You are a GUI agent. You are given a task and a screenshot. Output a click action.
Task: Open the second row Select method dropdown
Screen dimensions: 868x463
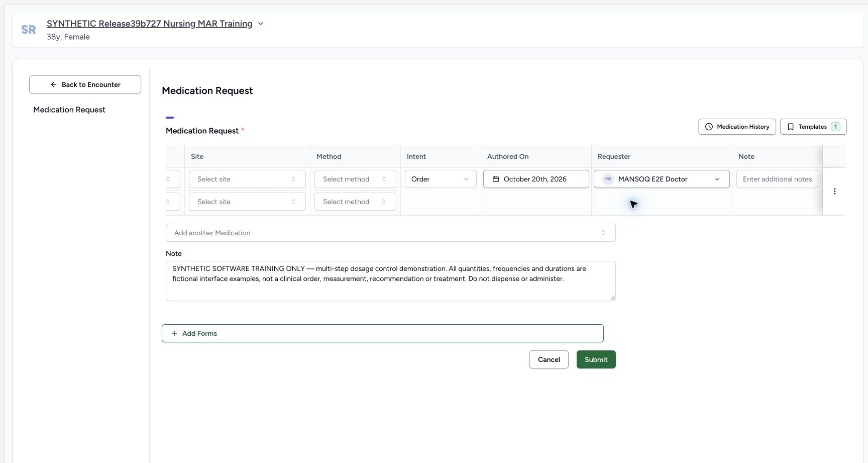(x=355, y=202)
